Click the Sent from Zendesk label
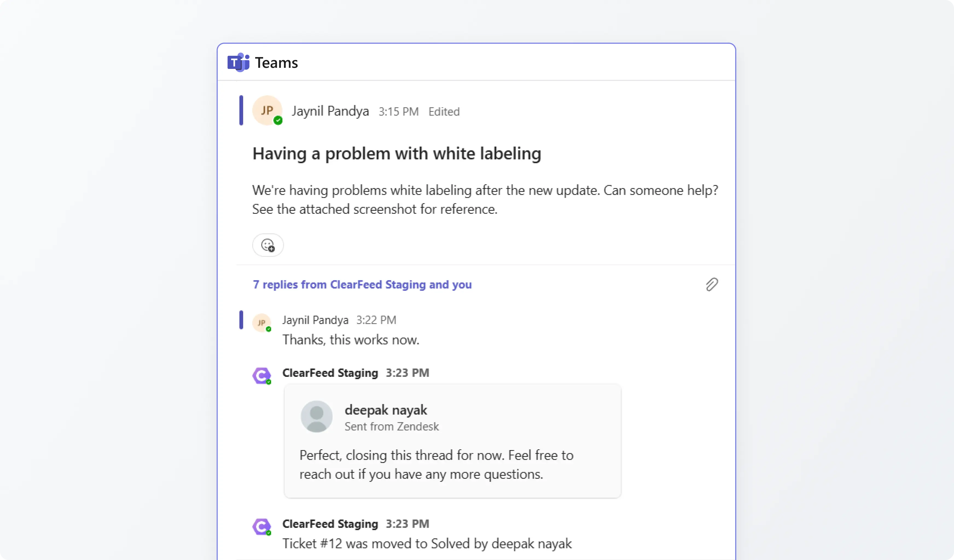The height and width of the screenshot is (560, 954). click(391, 427)
